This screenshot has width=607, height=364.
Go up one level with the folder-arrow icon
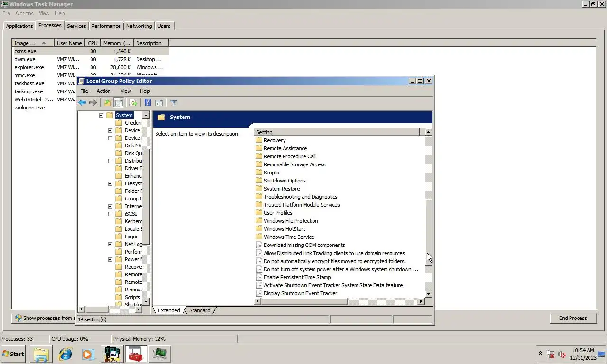pyautogui.click(x=108, y=103)
